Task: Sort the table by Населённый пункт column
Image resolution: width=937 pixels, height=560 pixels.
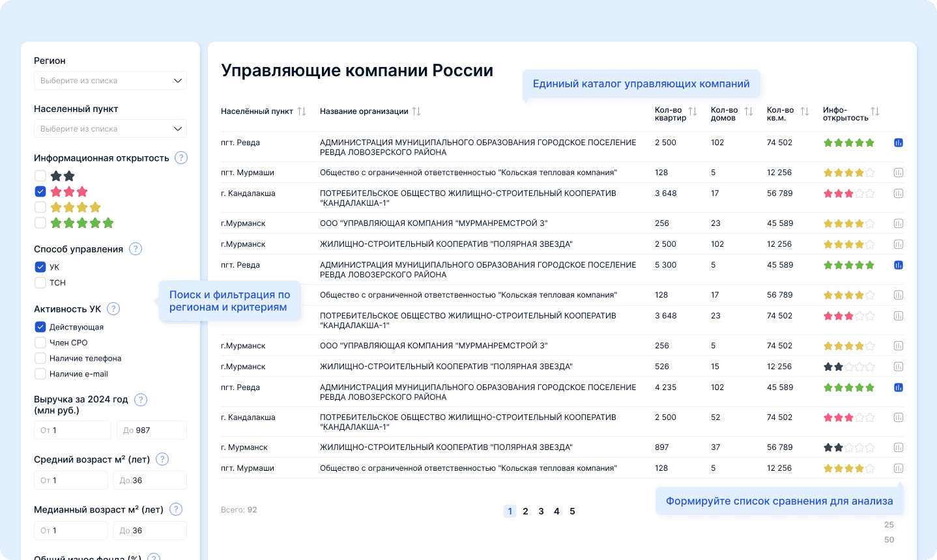Action: click(302, 111)
